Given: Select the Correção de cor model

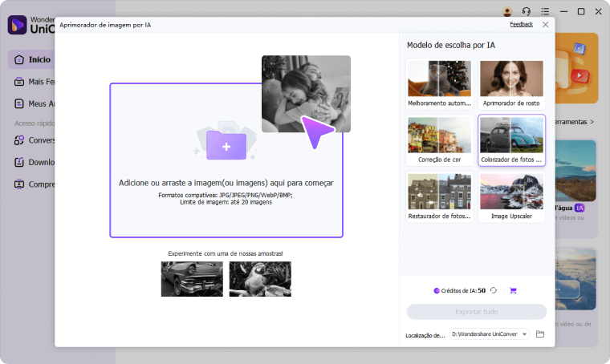Looking at the screenshot, I should click(x=439, y=140).
